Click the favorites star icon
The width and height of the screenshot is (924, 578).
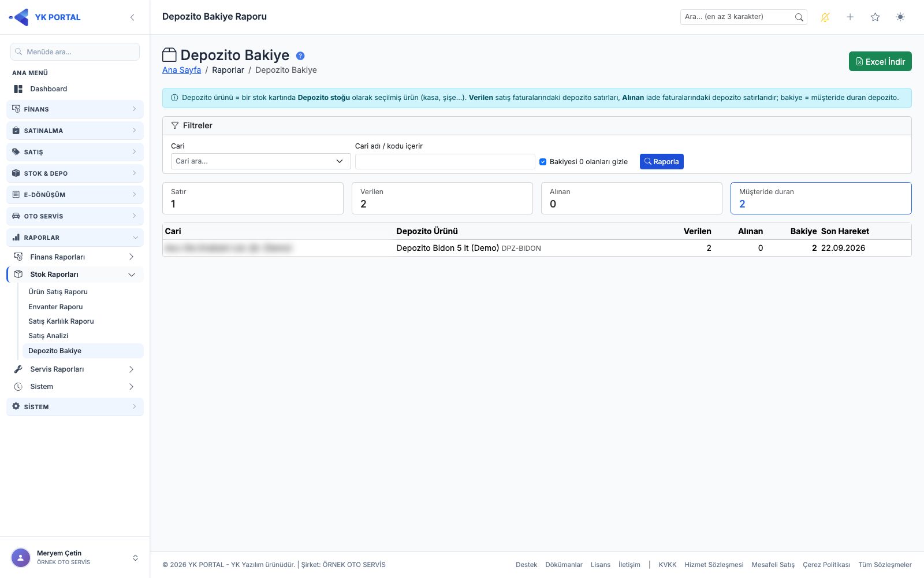pos(875,17)
